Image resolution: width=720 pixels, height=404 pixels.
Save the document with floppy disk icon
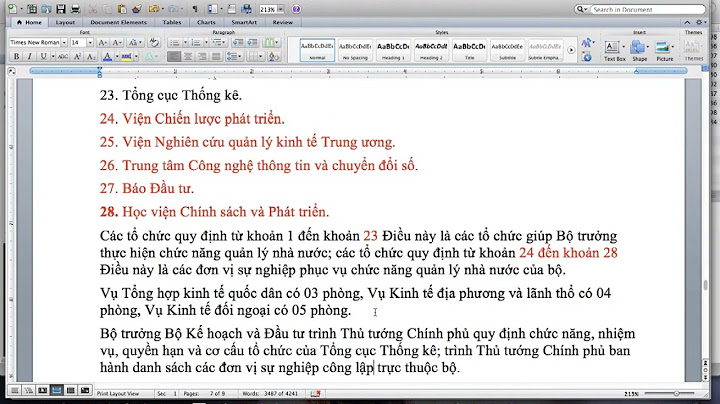coord(61,9)
